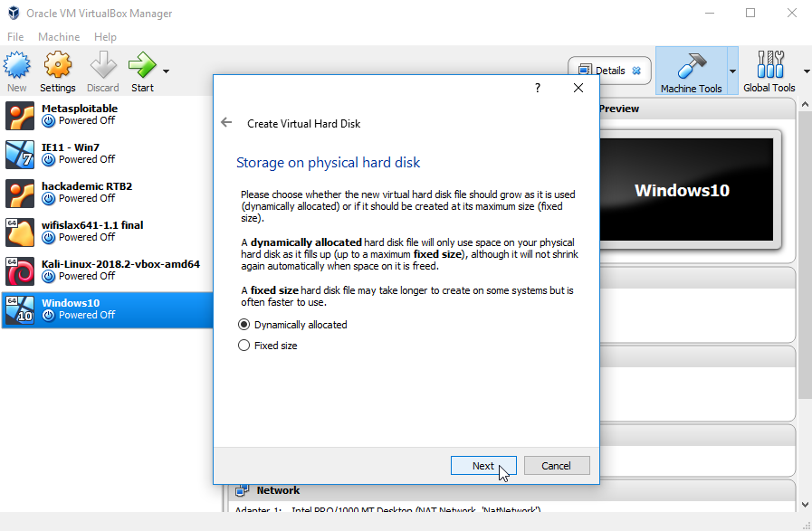Viewport: 812px width, 531px height.
Task: Open the File menu
Action: point(15,37)
